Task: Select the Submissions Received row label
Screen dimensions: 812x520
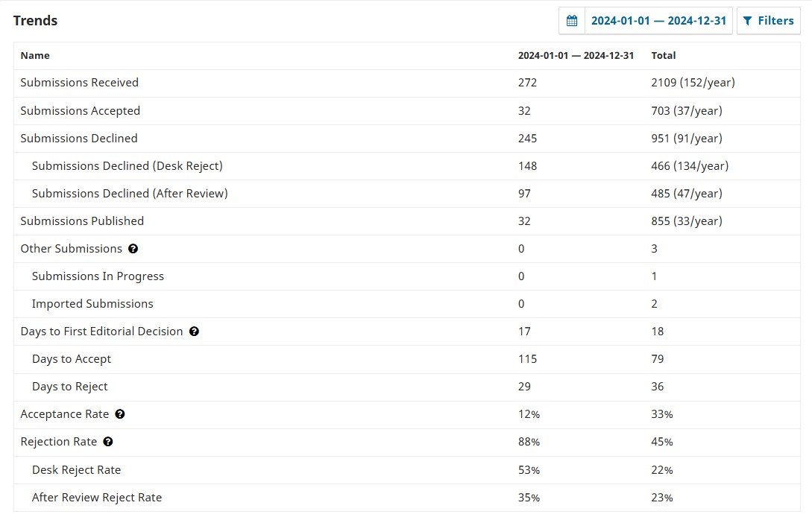Action: click(80, 83)
